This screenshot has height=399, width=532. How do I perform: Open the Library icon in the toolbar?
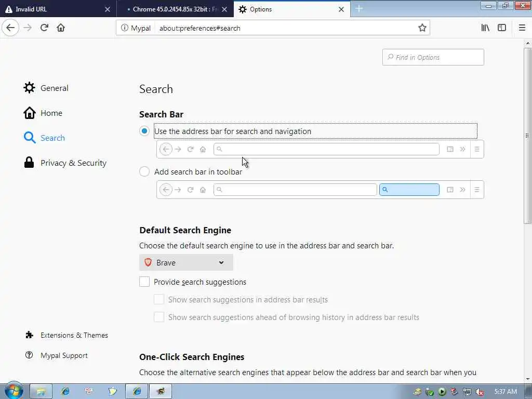pos(485,28)
